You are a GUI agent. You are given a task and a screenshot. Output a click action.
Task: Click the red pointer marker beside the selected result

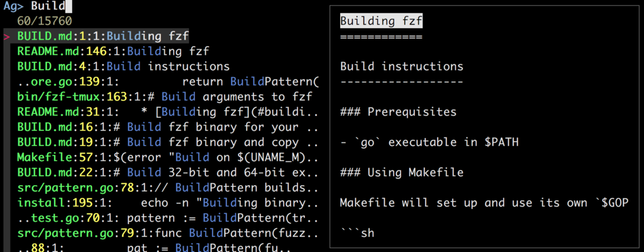pos(7,37)
